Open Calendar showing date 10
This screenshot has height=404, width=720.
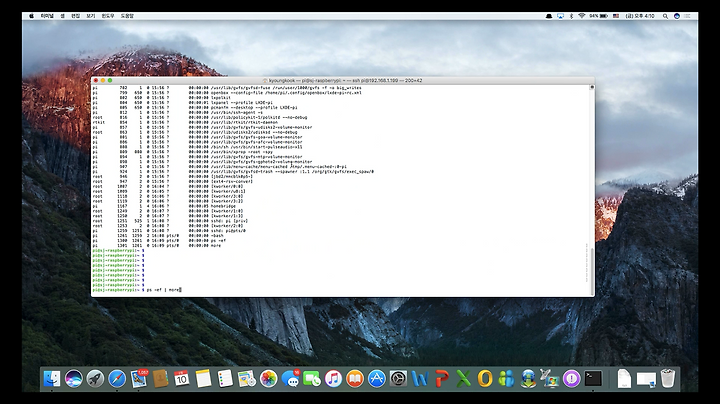pyautogui.click(x=181, y=379)
